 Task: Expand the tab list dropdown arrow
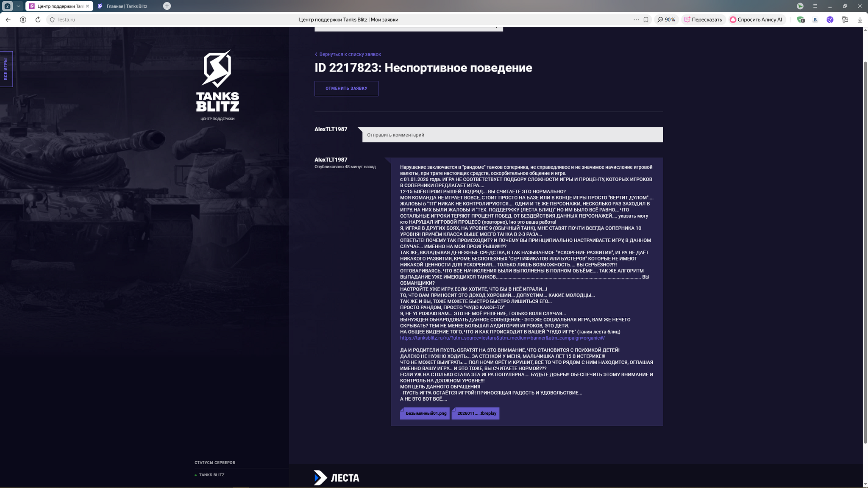point(18,6)
